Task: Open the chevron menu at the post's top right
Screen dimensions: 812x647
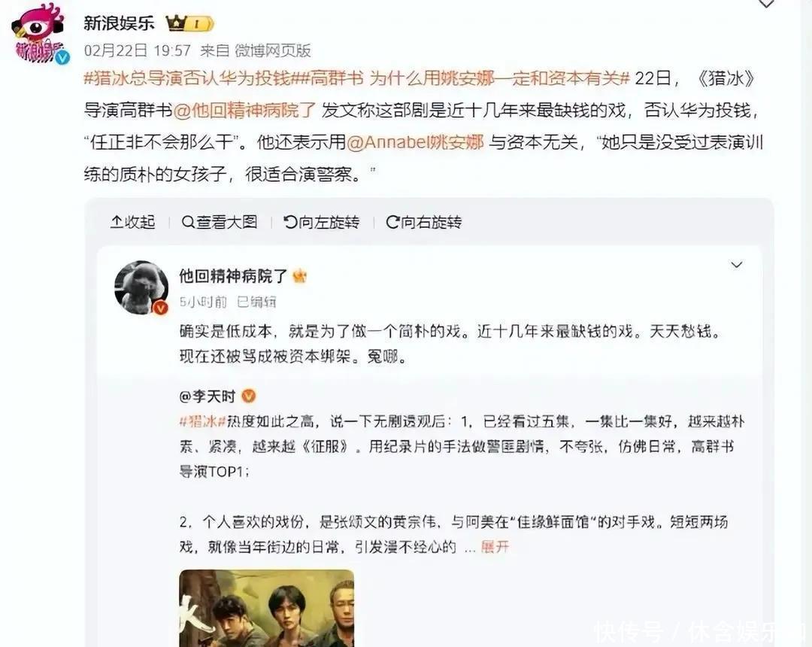Action: [x=766, y=5]
